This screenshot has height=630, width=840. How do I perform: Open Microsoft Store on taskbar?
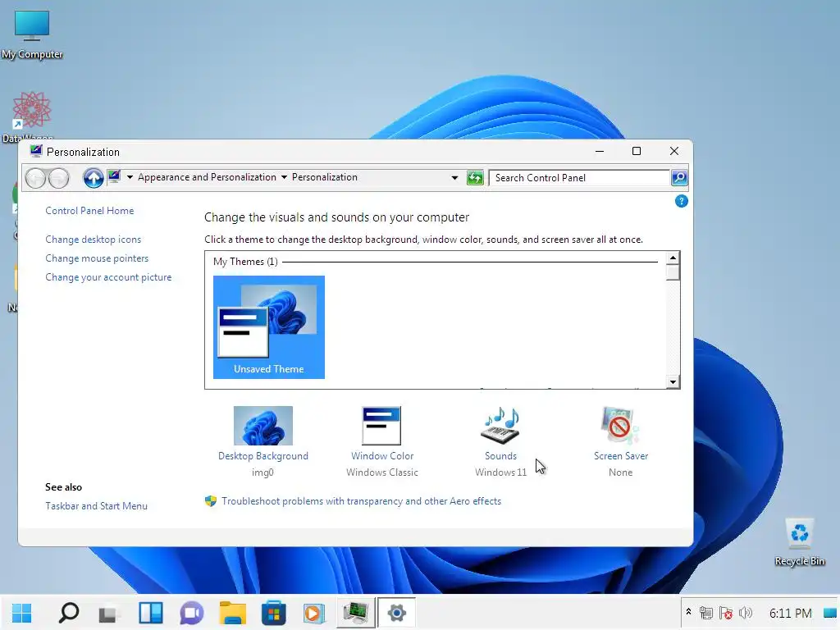[273, 614]
